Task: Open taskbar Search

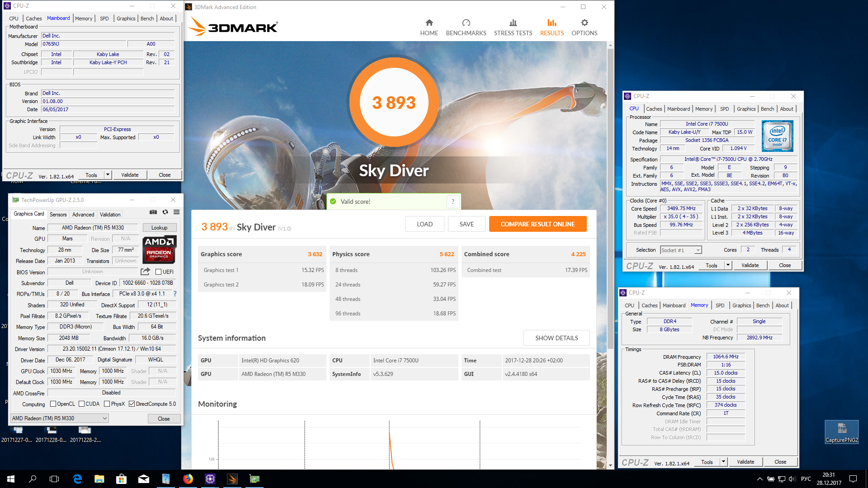Action: pos(33,479)
